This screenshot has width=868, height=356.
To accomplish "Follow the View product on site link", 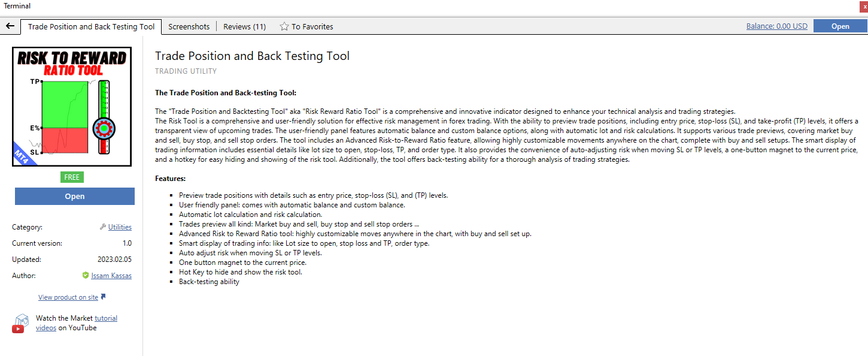I will pos(68,297).
